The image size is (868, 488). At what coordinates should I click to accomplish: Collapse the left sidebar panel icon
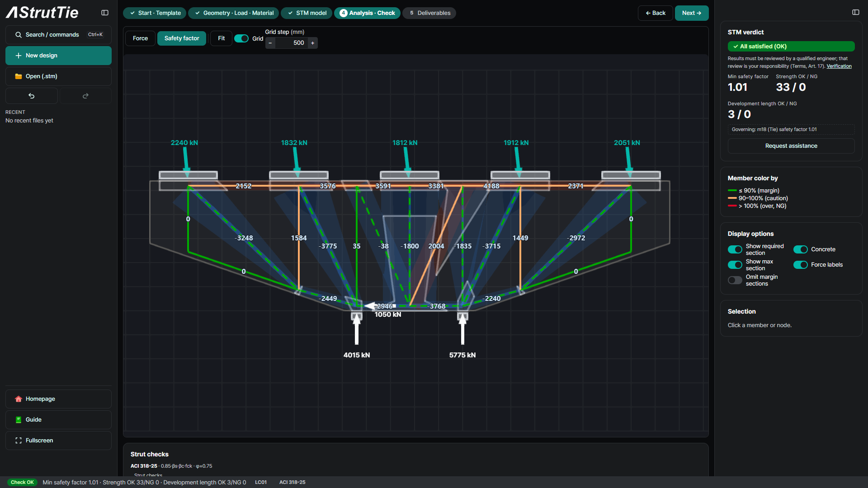[x=105, y=13]
